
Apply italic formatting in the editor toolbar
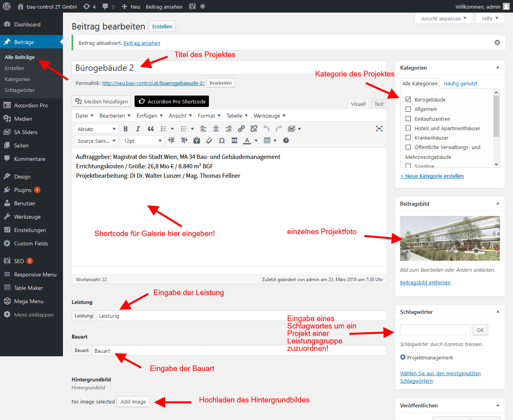coord(138,129)
